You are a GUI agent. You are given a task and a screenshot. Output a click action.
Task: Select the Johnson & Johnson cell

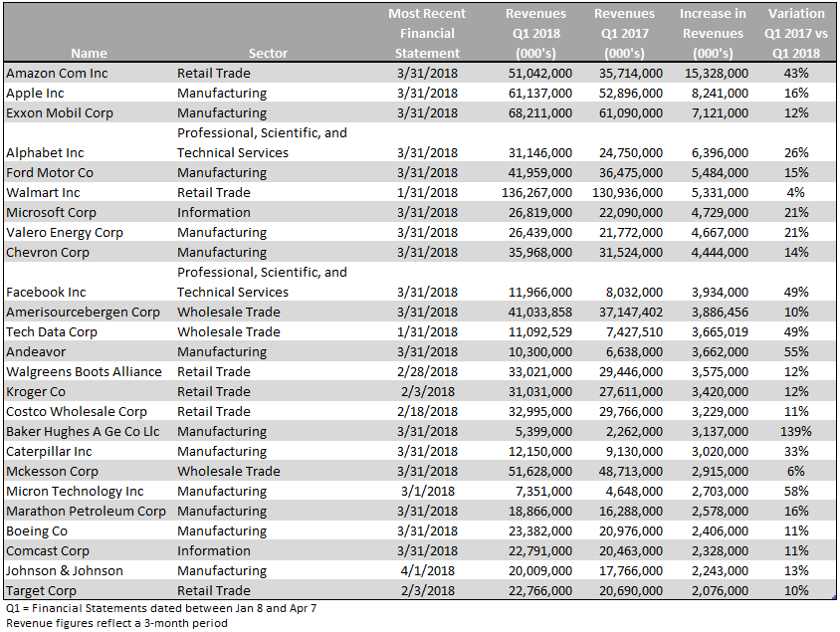click(65, 571)
